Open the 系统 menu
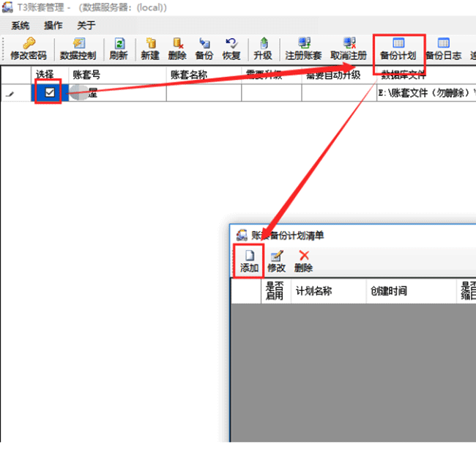 [x=21, y=26]
